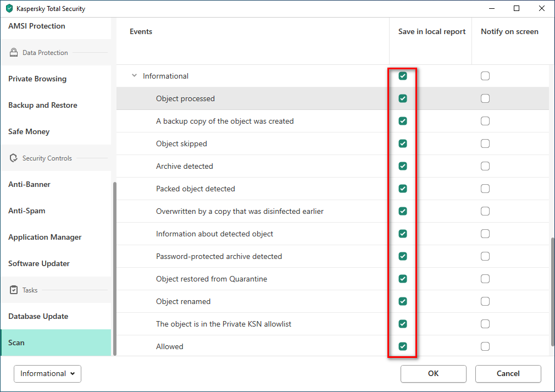Confirm settings with the OK button
The image size is (555, 392).
(433, 374)
